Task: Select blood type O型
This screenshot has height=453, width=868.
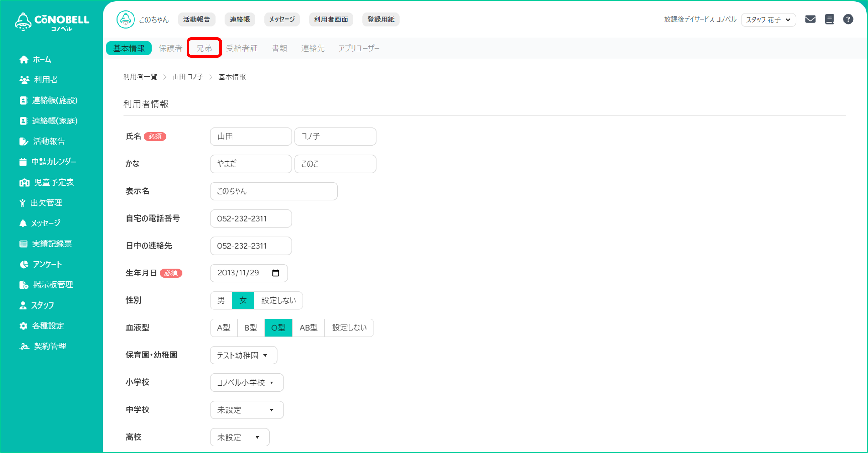Action: pyautogui.click(x=278, y=328)
